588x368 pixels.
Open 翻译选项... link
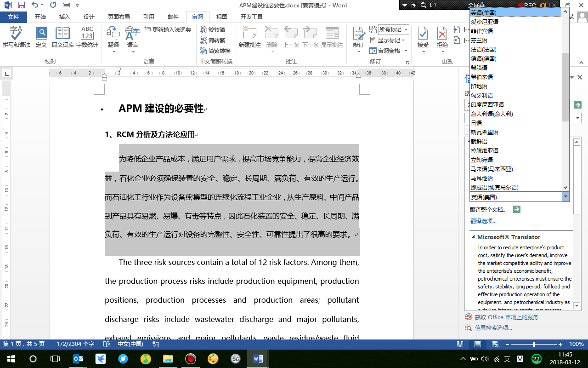coord(483,221)
